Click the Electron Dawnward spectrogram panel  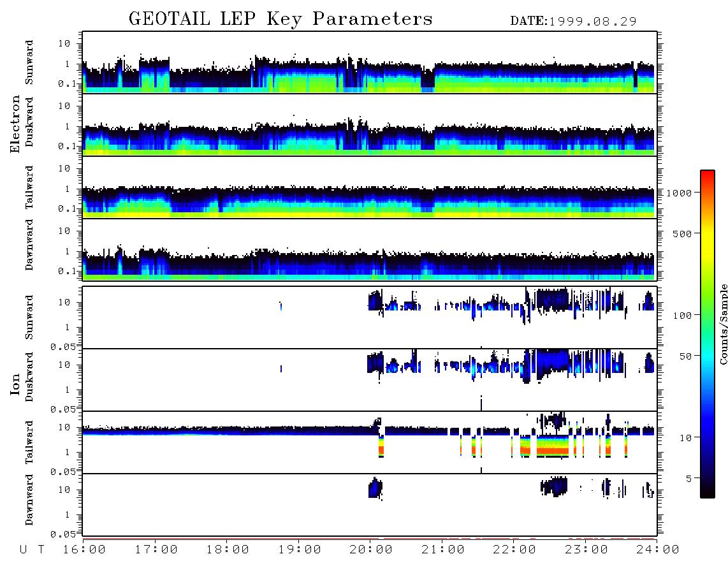coord(370,249)
